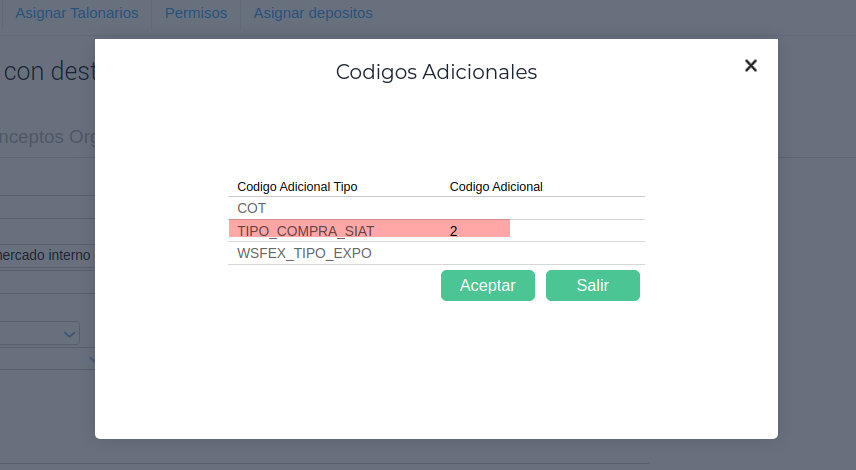Click the Codigo Adicional Tipo column header
The height and width of the screenshot is (470, 856).
[297, 187]
